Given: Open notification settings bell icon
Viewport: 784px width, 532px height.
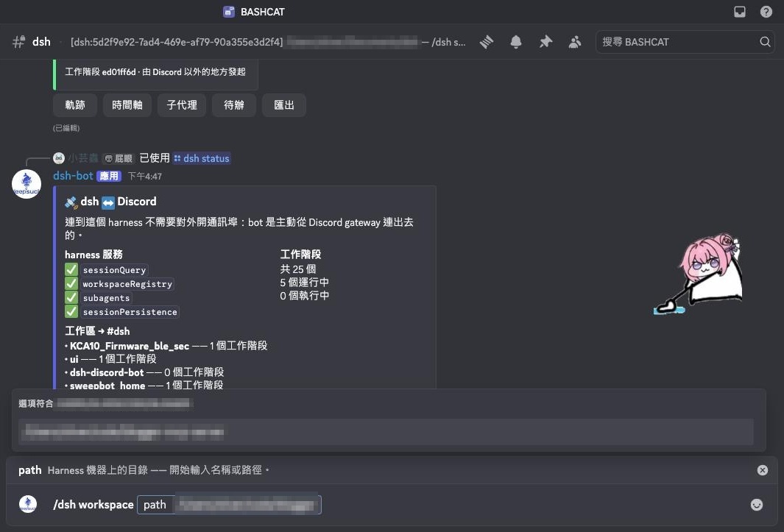Looking at the screenshot, I should point(516,42).
